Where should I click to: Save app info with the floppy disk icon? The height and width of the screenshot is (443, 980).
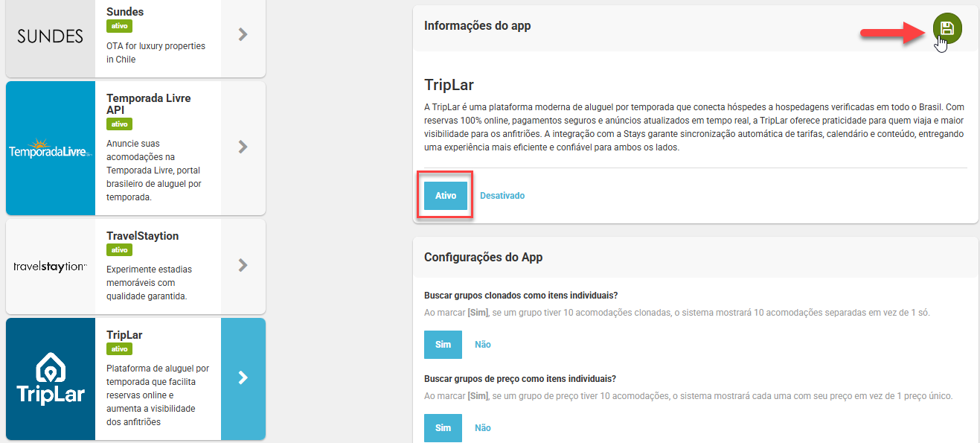coord(947,28)
